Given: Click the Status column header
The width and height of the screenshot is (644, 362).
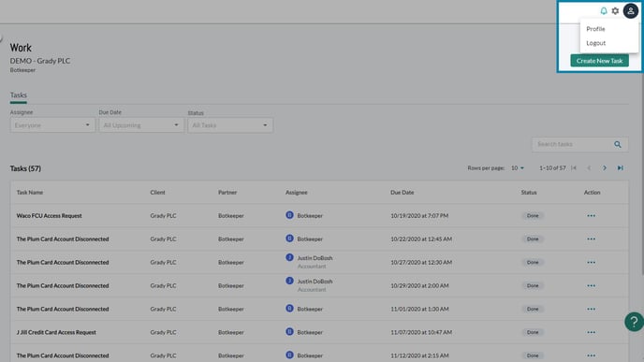Looking at the screenshot, I should click(x=529, y=193).
